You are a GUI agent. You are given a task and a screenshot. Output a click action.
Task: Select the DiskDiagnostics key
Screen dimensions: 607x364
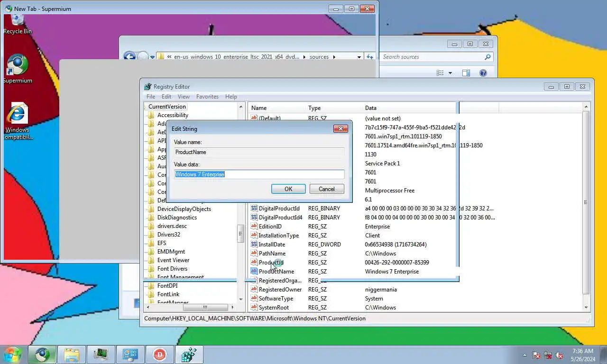(x=177, y=218)
